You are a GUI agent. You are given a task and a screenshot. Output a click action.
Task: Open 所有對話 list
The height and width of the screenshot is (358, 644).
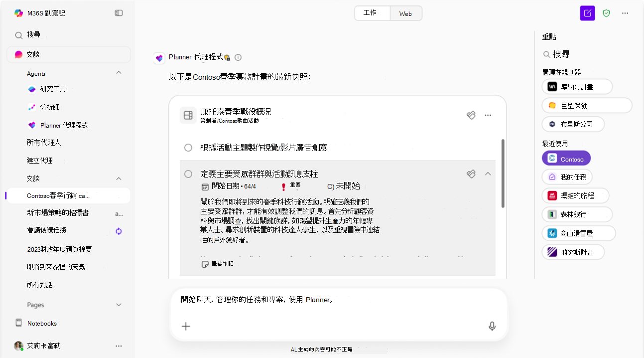pos(40,285)
